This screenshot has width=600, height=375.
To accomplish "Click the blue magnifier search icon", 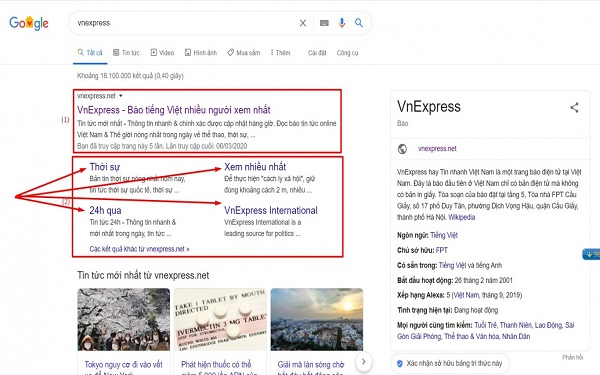I will tap(359, 23).
